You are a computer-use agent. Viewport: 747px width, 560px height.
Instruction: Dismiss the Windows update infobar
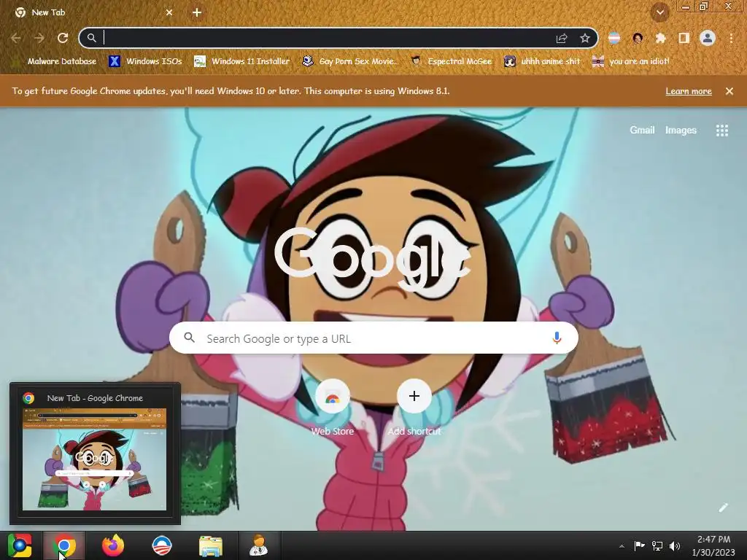pos(729,91)
